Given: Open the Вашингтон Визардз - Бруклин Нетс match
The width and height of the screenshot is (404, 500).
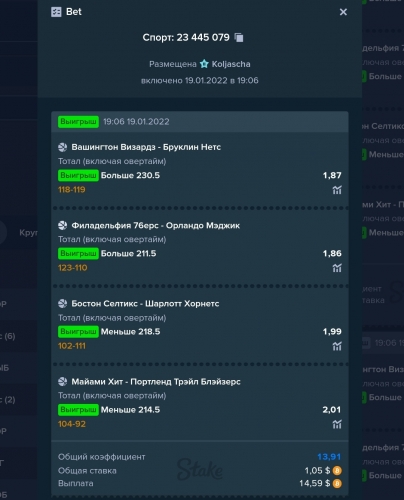Looking at the screenshot, I should [146, 147].
